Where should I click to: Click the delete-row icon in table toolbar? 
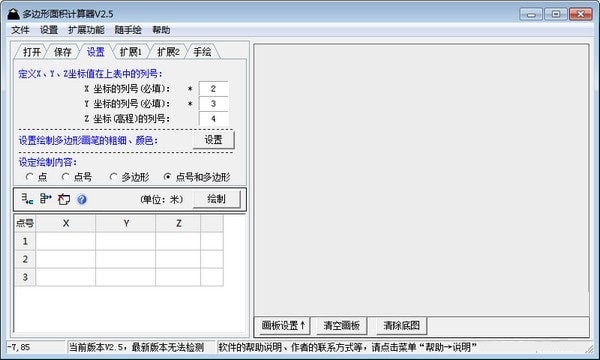46,199
